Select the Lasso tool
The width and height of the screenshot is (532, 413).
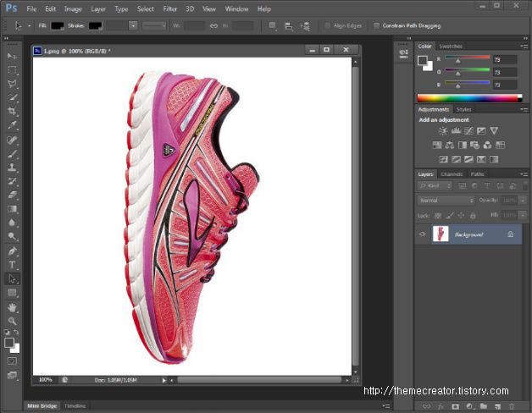pos(12,84)
